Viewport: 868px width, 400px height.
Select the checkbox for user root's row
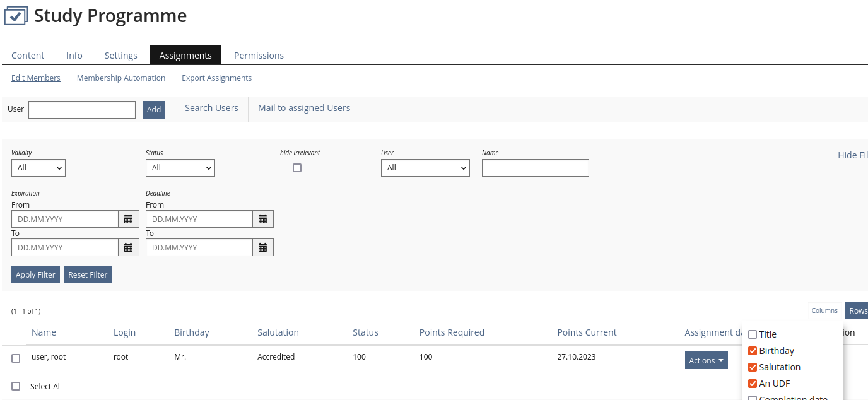tap(15, 358)
